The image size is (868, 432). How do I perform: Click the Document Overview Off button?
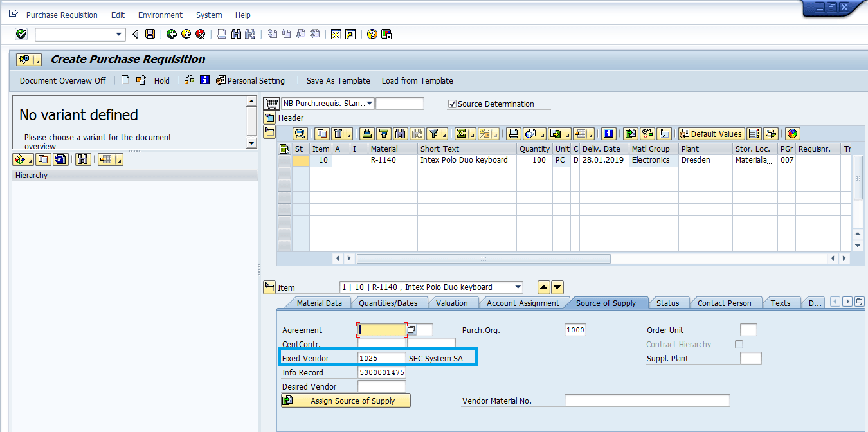pos(63,80)
